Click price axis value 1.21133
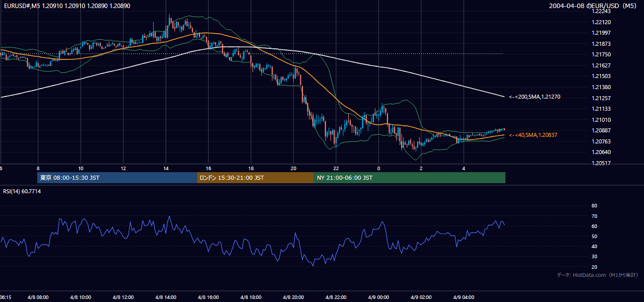The width and height of the screenshot is (644, 302). tap(601, 109)
